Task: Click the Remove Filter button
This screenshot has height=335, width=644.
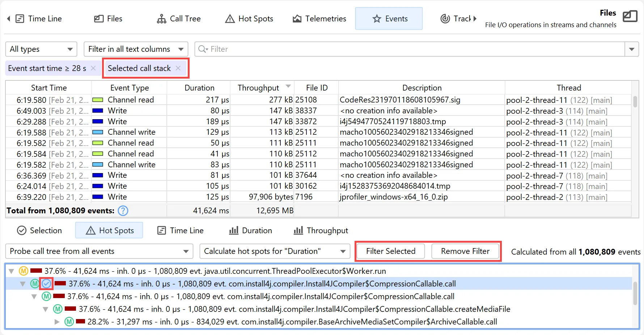Action: [465, 251]
